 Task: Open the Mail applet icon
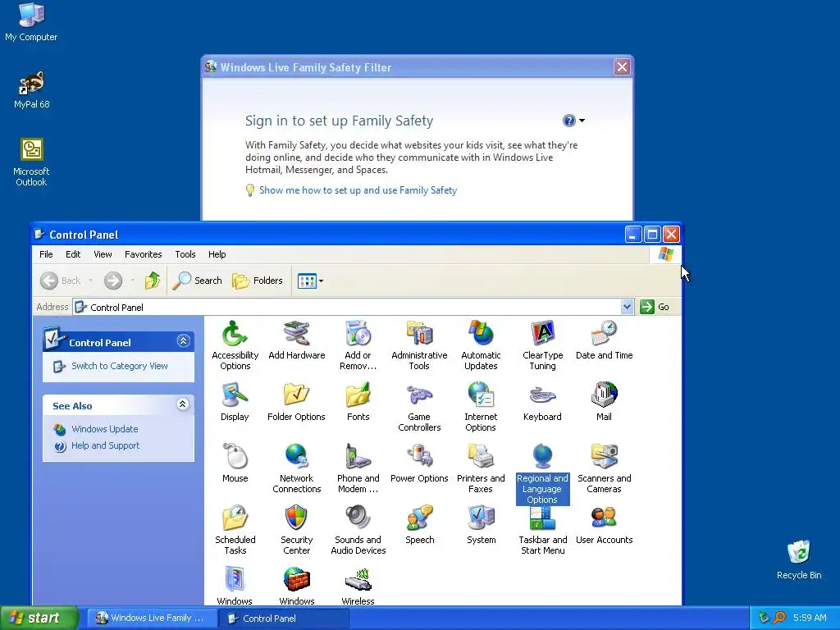pyautogui.click(x=604, y=402)
